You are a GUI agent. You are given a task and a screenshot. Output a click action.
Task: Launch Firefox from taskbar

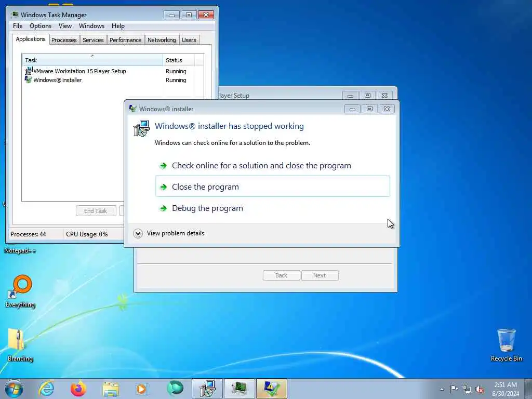tap(78, 389)
